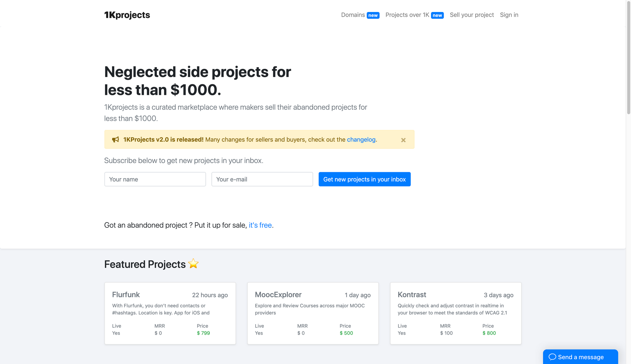The width and height of the screenshot is (631, 364).
Task: Click the new badge beside Projects over 1K
Action: pyautogui.click(x=437, y=15)
